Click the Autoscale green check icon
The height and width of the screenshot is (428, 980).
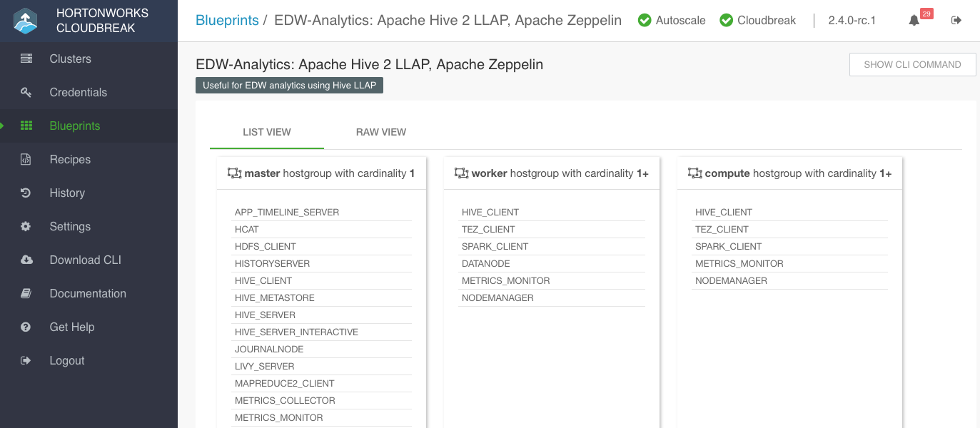coord(645,20)
